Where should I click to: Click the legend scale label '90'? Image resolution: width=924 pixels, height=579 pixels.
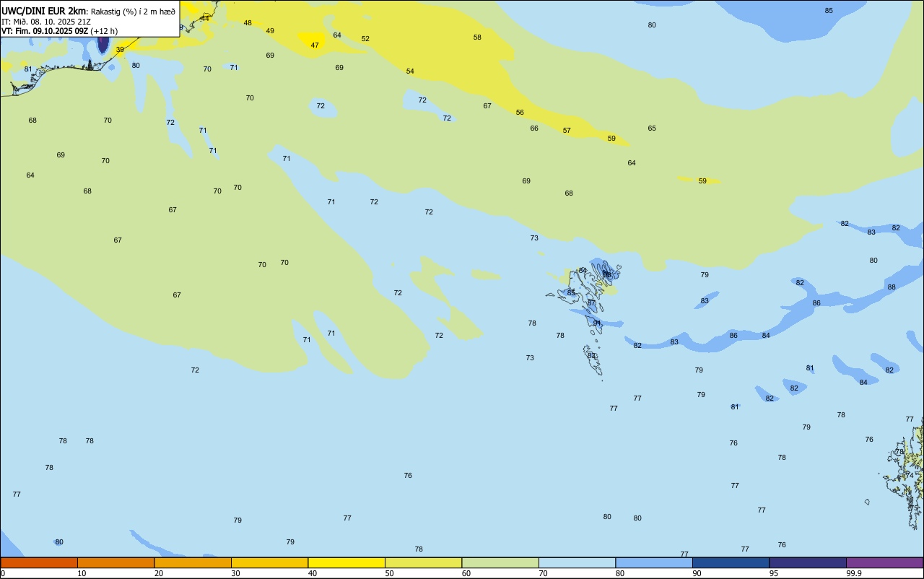(697, 573)
